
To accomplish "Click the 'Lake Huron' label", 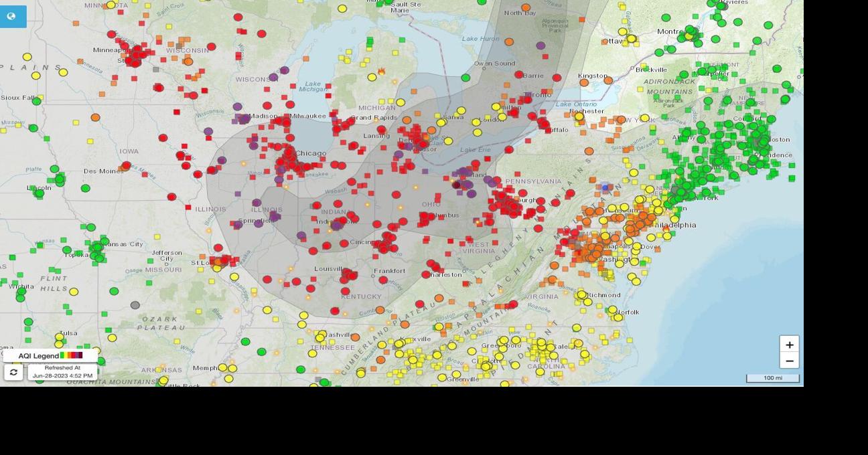I will [480, 39].
